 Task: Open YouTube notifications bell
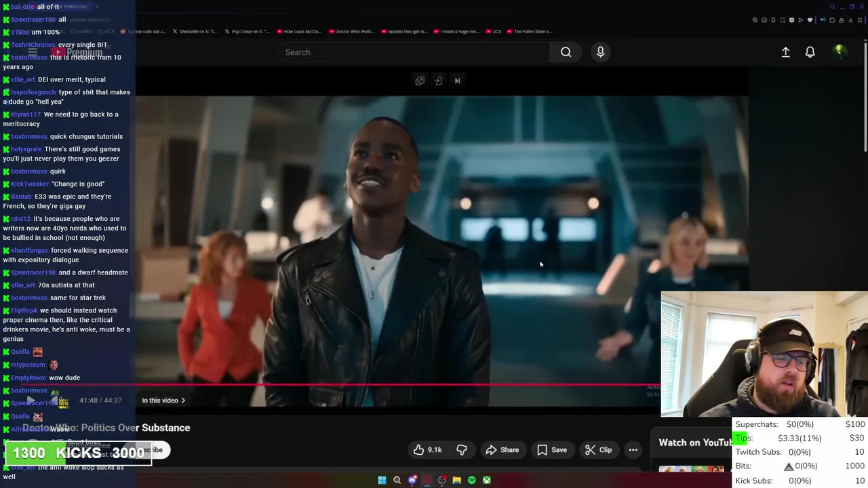(x=810, y=52)
